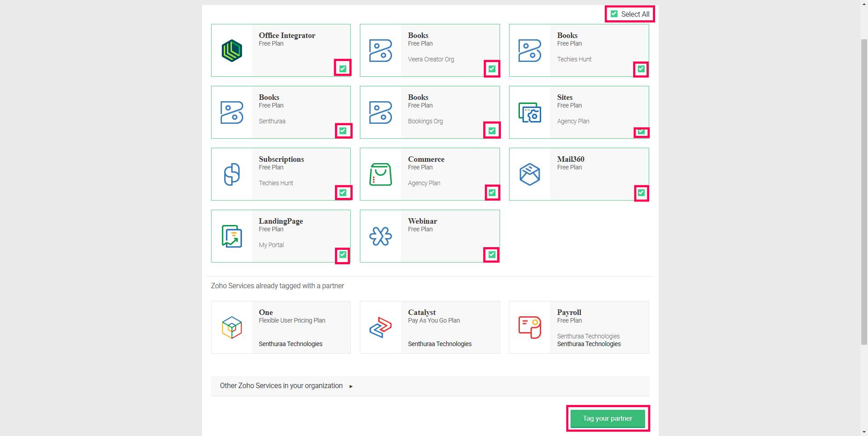This screenshot has height=436, width=868.
Task: Click the Mail360 card title
Action: point(571,159)
